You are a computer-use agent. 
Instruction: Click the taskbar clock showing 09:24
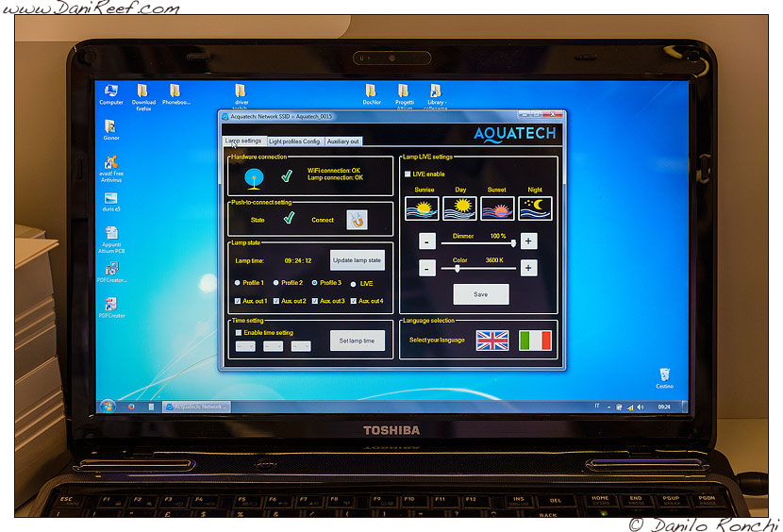click(664, 407)
